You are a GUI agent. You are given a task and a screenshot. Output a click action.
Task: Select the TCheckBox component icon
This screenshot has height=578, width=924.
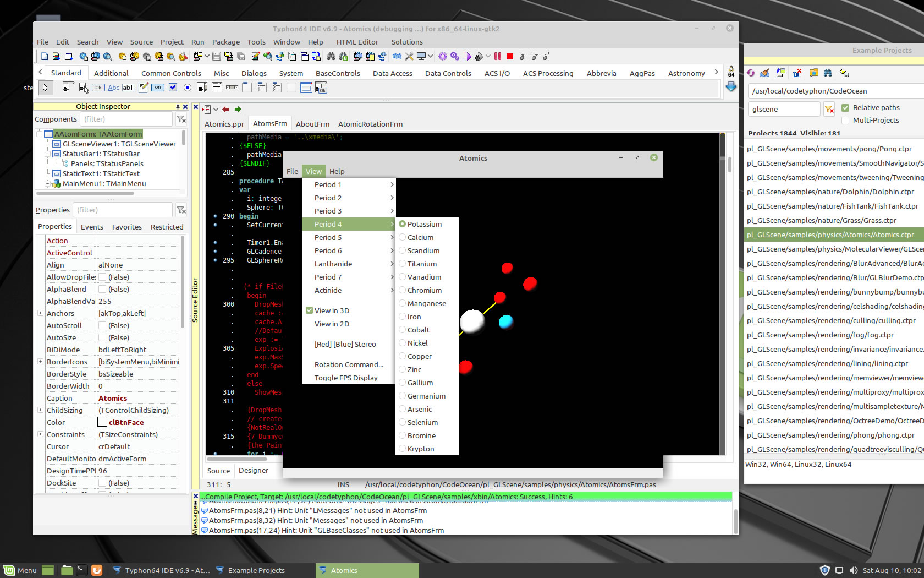(173, 87)
